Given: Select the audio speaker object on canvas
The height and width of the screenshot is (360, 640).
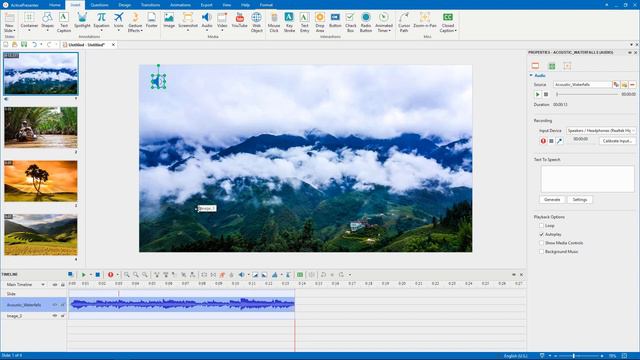Looking at the screenshot, I should (158, 82).
